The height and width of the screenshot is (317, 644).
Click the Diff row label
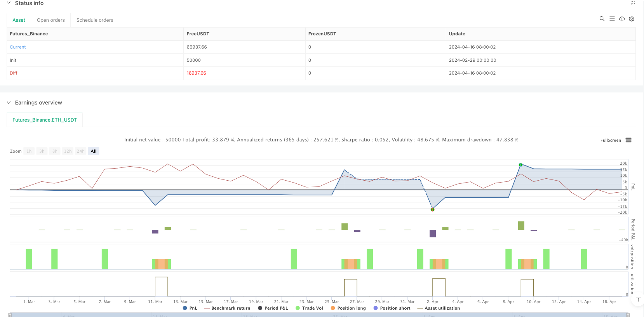(14, 73)
